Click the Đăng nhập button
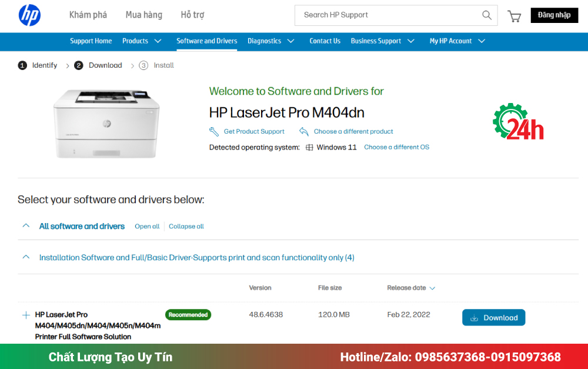Screen dimensions: 588x369 coord(554,15)
